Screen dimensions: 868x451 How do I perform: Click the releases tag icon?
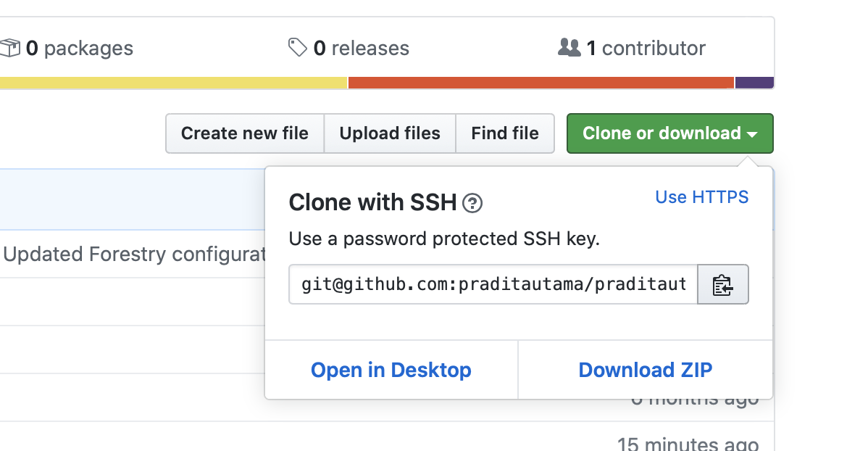tap(298, 48)
